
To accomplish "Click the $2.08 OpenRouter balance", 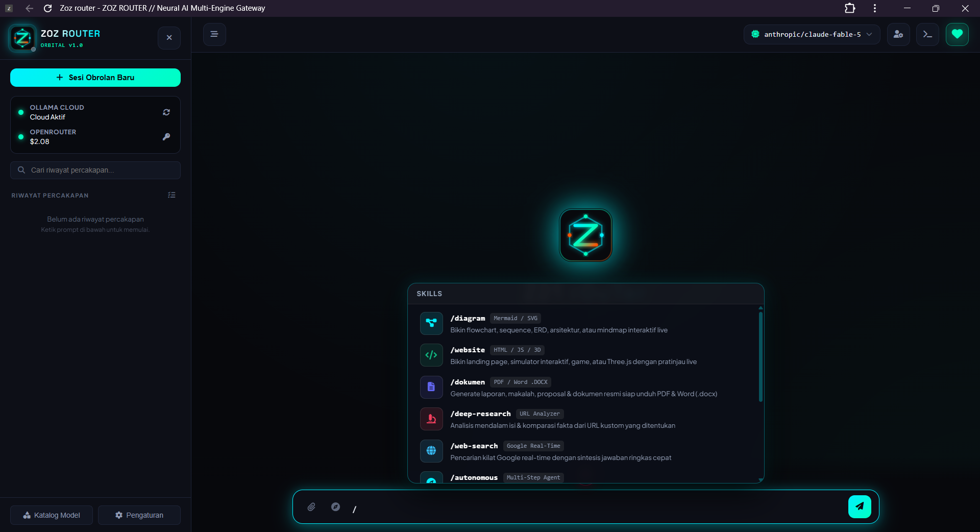I will pyautogui.click(x=39, y=141).
